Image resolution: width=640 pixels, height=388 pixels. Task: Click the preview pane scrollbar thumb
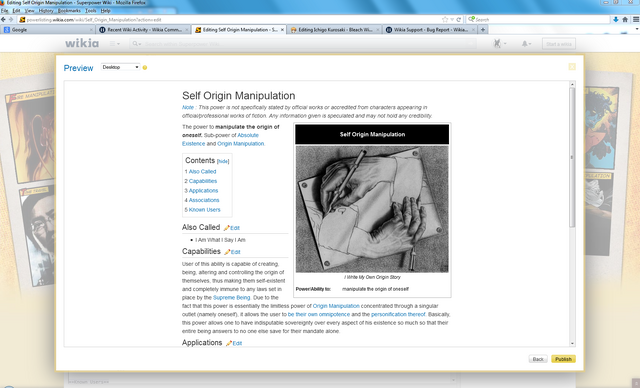[x=572, y=157]
